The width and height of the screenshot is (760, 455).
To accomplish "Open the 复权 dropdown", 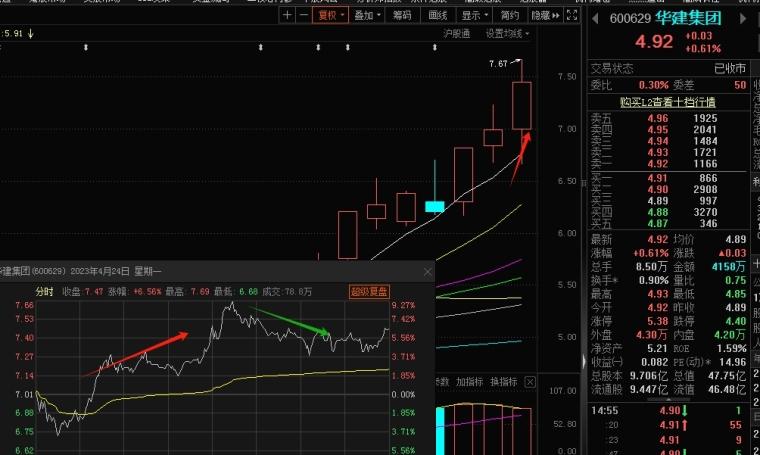I will (328, 16).
